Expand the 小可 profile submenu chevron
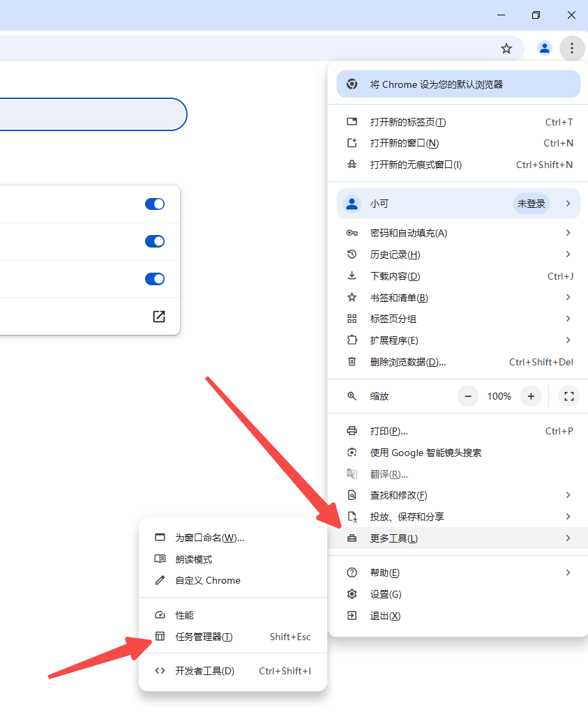 tap(568, 204)
